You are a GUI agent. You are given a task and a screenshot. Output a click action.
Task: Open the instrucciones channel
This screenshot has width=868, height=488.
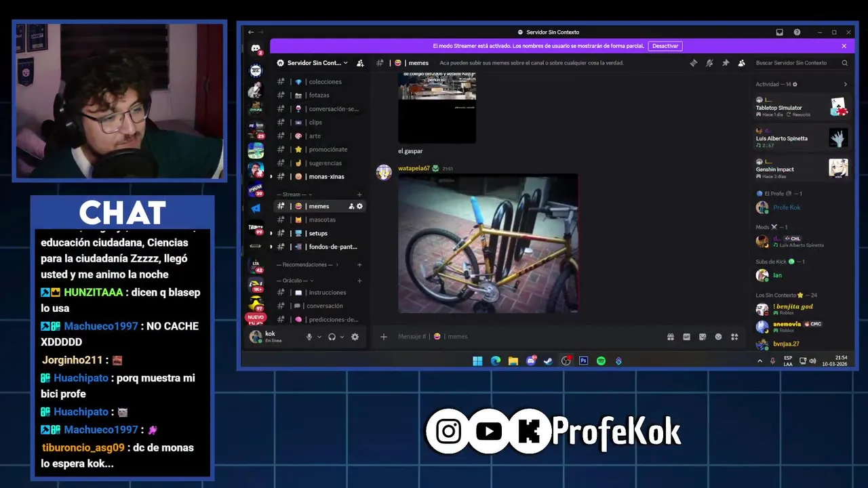pyautogui.click(x=319, y=292)
